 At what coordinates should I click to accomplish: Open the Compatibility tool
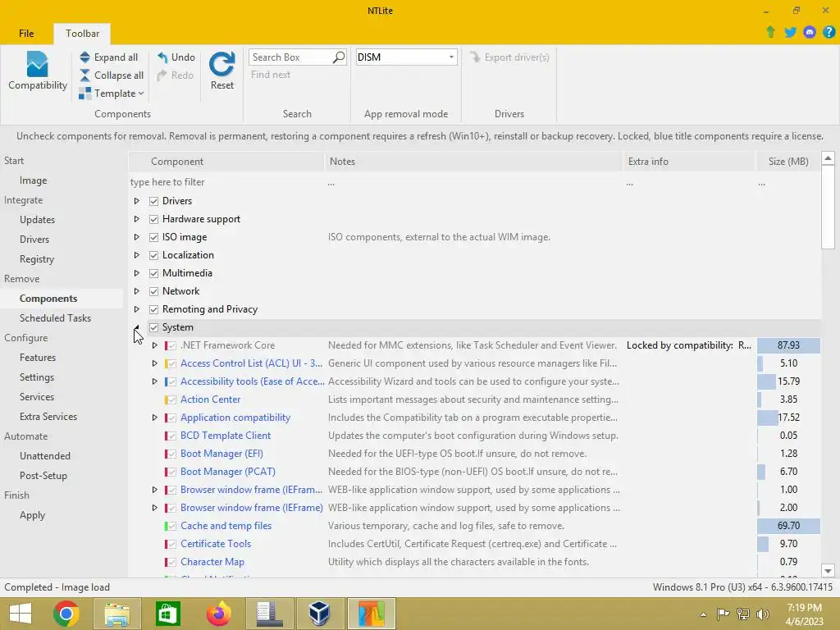[x=38, y=71]
